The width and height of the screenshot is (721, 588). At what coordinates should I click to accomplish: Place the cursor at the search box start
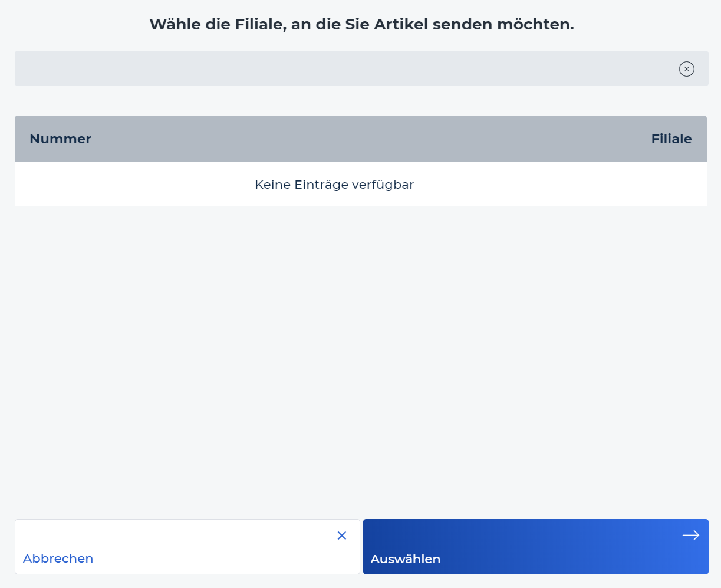[x=29, y=68]
